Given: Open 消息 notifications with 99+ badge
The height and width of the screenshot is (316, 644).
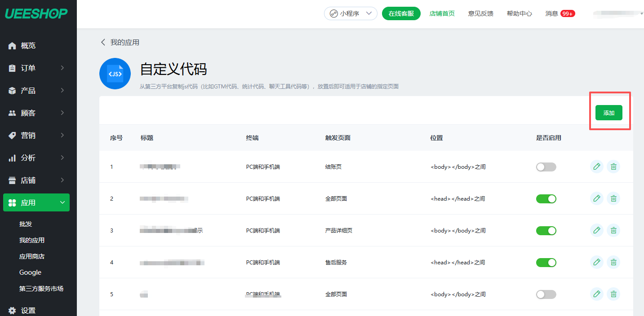Looking at the screenshot, I should click(x=560, y=13).
